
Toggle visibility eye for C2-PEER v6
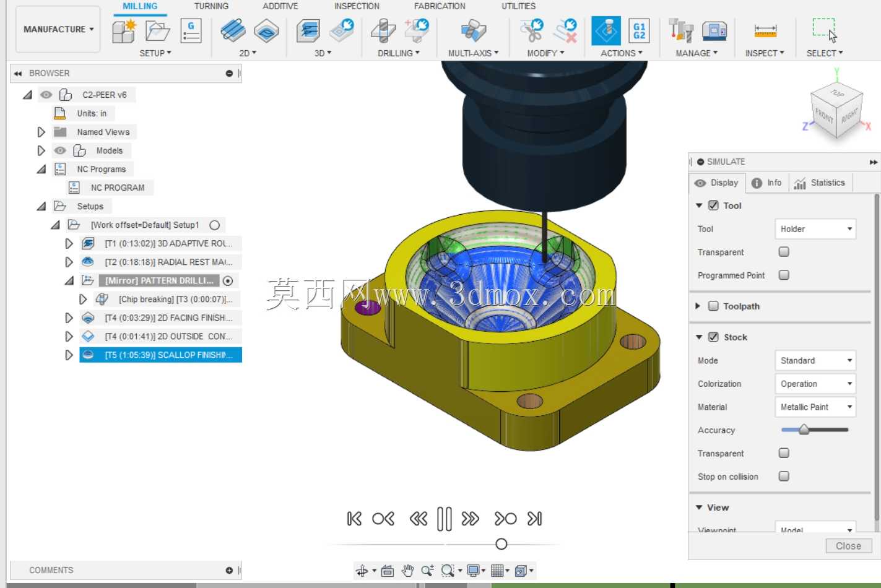46,95
